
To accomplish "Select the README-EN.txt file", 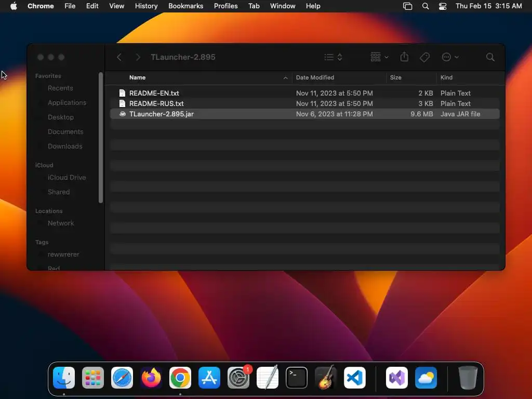I will click(x=304, y=93).
